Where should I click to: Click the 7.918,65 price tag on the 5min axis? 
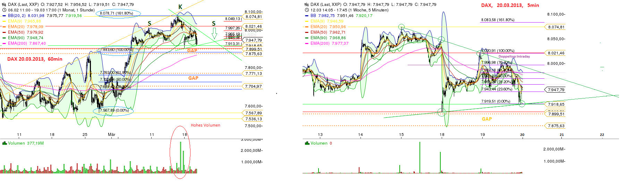click(x=556, y=104)
